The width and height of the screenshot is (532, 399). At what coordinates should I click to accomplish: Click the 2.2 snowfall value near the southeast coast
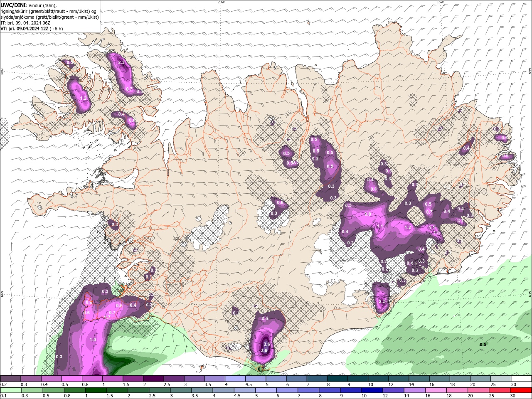pos(383,301)
